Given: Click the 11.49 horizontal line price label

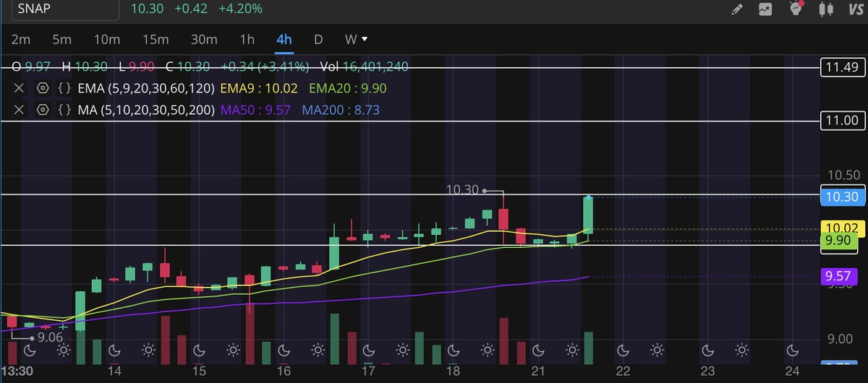Looking at the screenshot, I should (x=843, y=68).
